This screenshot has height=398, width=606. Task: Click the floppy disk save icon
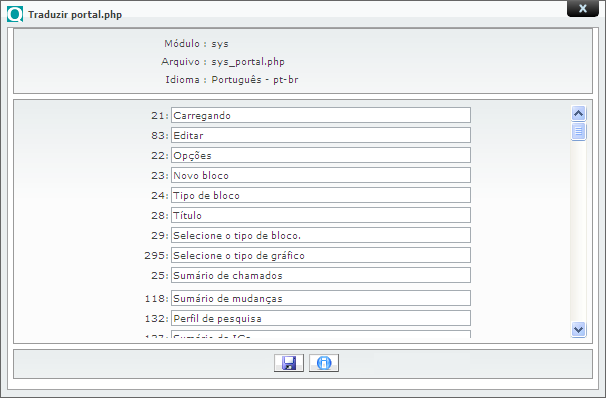point(289,363)
